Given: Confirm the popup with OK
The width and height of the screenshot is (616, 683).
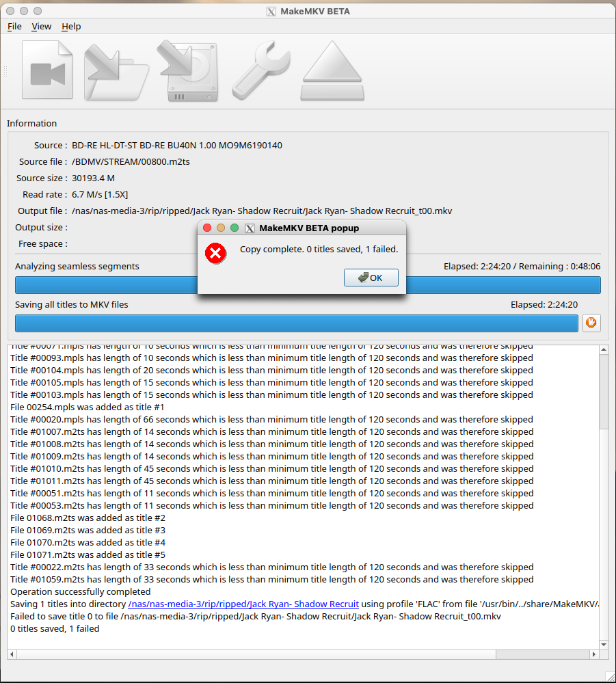Looking at the screenshot, I should 371,278.
